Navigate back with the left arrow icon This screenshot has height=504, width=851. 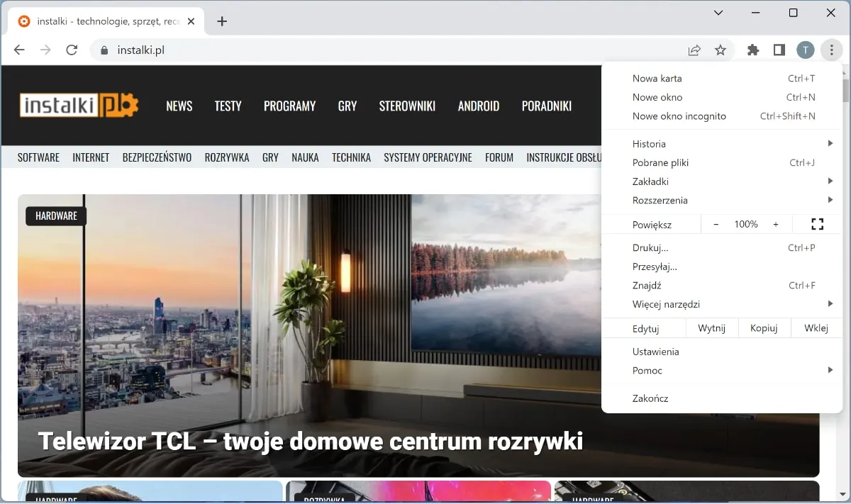[18, 50]
